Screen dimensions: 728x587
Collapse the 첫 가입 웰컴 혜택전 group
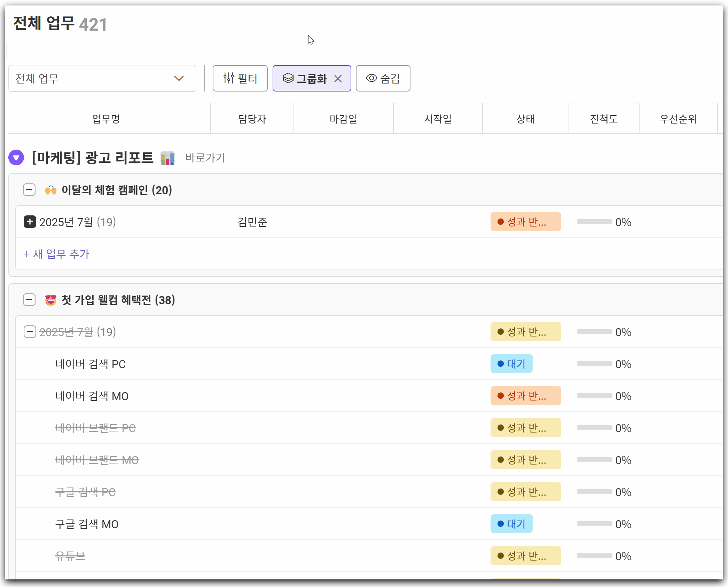[29, 300]
